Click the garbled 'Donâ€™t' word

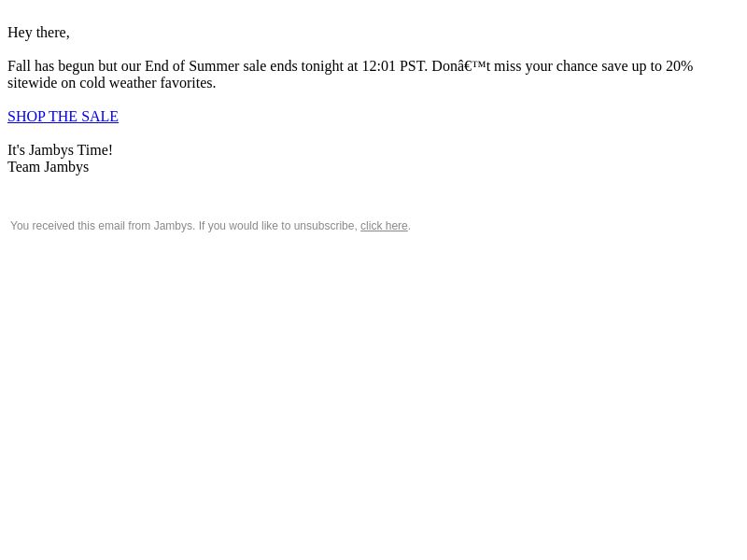[461, 66]
